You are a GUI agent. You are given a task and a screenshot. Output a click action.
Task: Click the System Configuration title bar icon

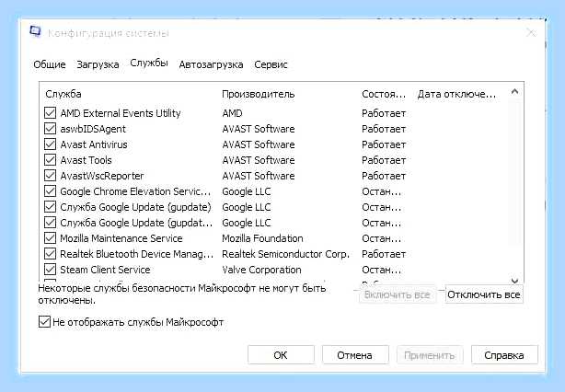click(35, 31)
